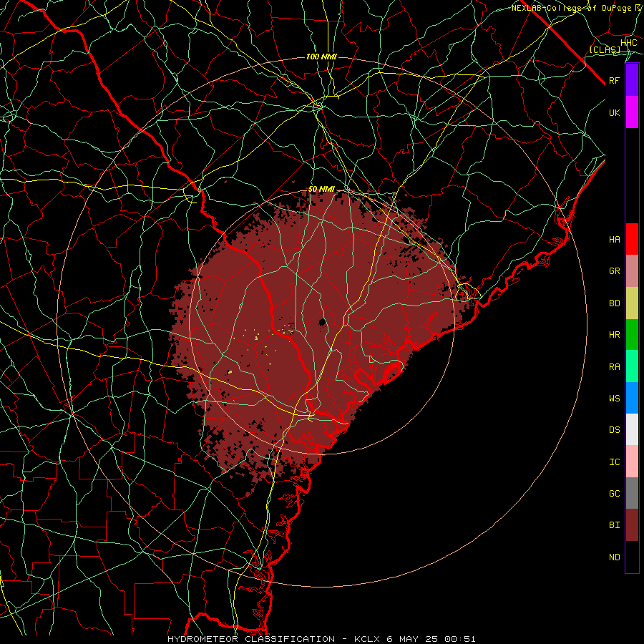Click the 00:51 timestamp
644x644 pixels.
coord(459,639)
